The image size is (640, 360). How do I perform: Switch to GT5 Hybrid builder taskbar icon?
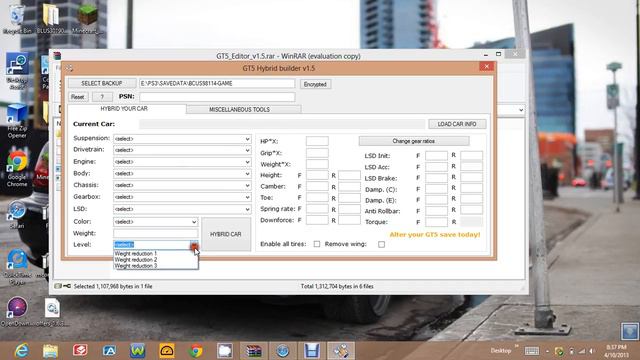(x=341, y=351)
